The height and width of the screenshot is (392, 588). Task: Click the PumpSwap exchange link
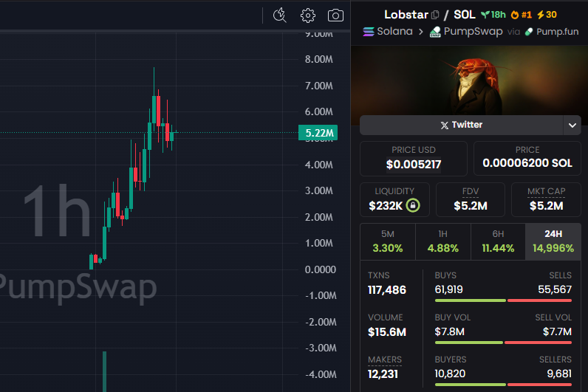[474, 32]
